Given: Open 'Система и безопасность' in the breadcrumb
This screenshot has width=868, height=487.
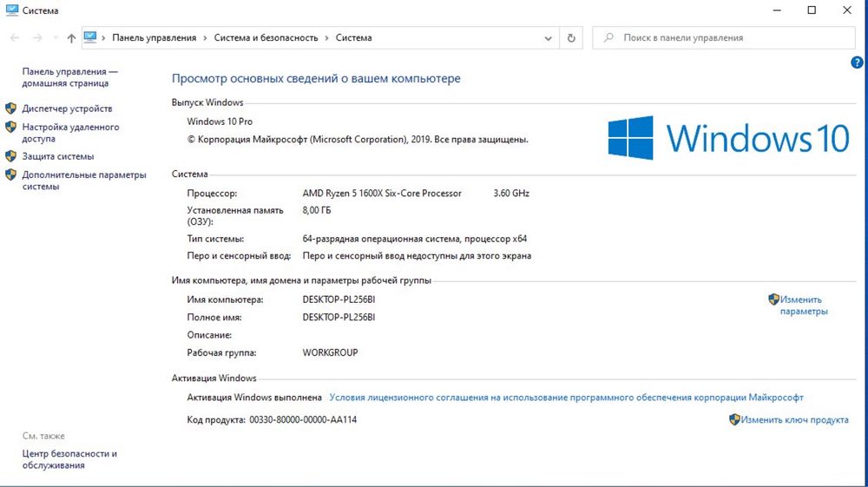Looking at the screenshot, I should click(x=266, y=37).
